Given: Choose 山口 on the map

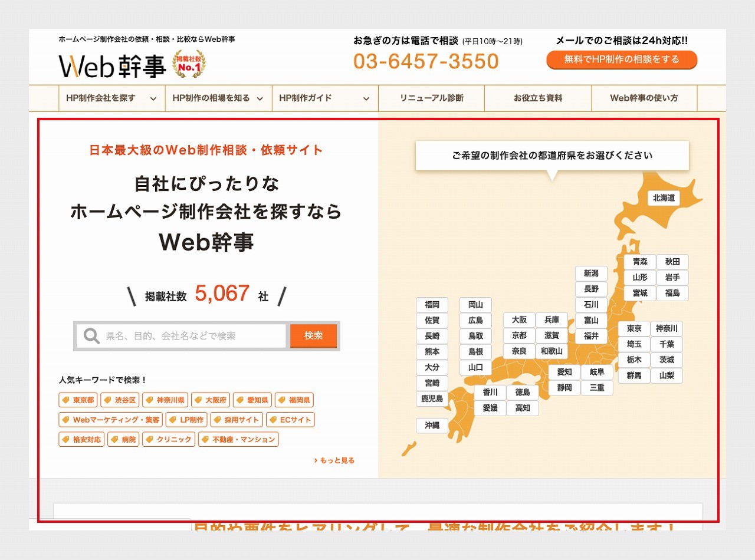Looking at the screenshot, I should pyautogui.click(x=475, y=367).
